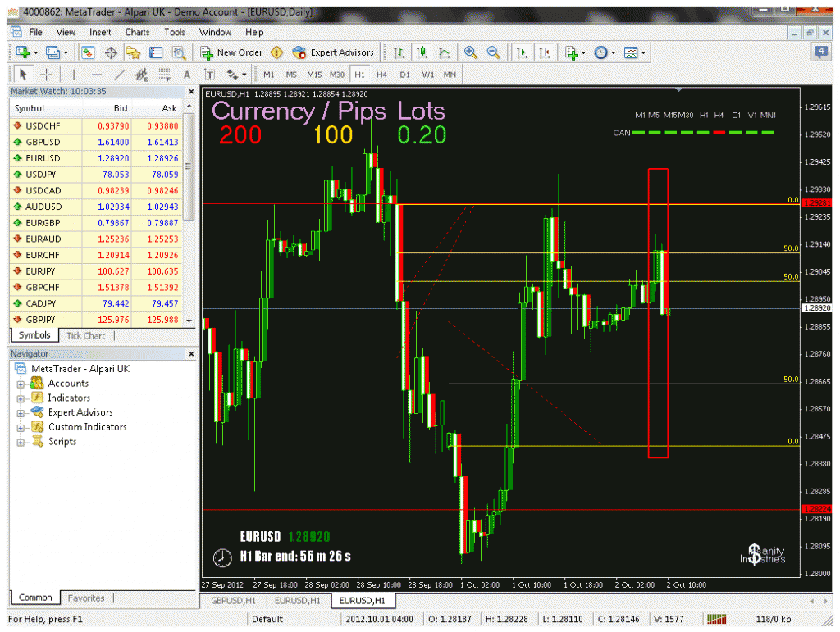The image size is (840, 632).
Task: Toggle the Navigator folder-star icon
Action: [133, 52]
